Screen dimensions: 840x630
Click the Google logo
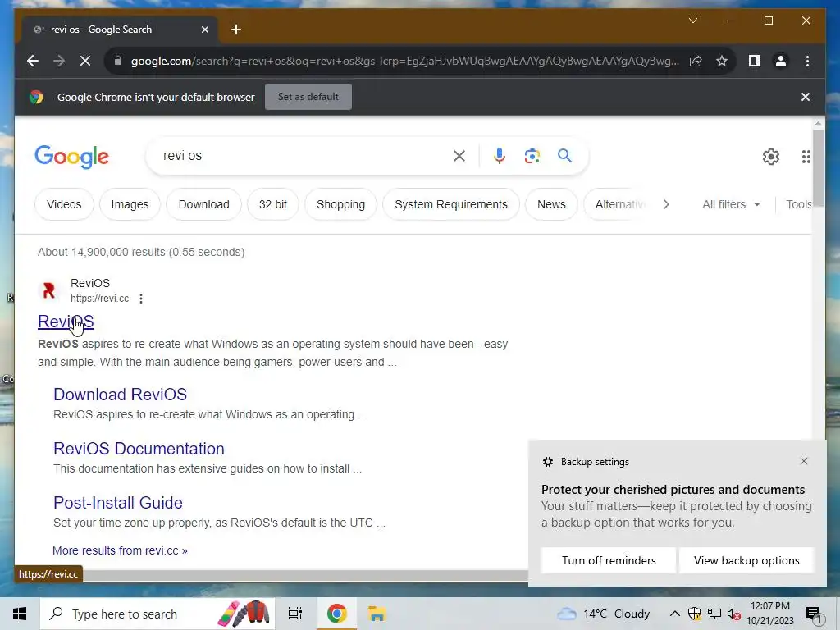coord(72,157)
